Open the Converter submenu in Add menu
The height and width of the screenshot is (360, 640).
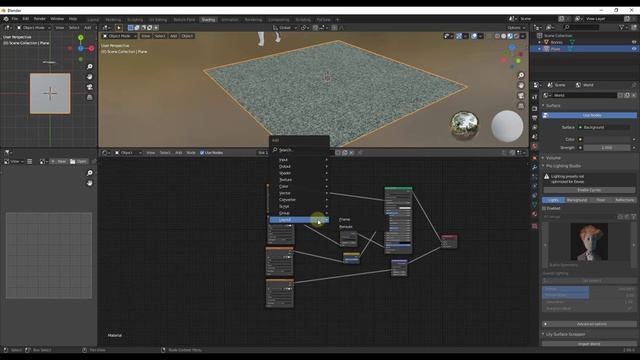pos(299,200)
